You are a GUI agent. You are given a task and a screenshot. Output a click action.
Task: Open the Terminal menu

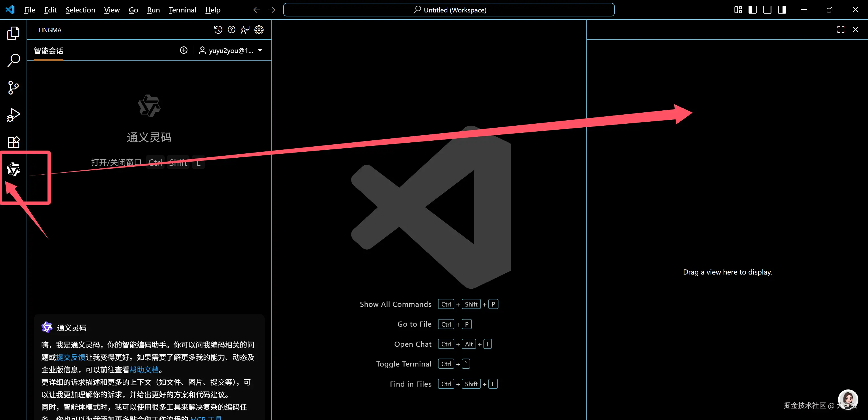pyautogui.click(x=182, y=10)
